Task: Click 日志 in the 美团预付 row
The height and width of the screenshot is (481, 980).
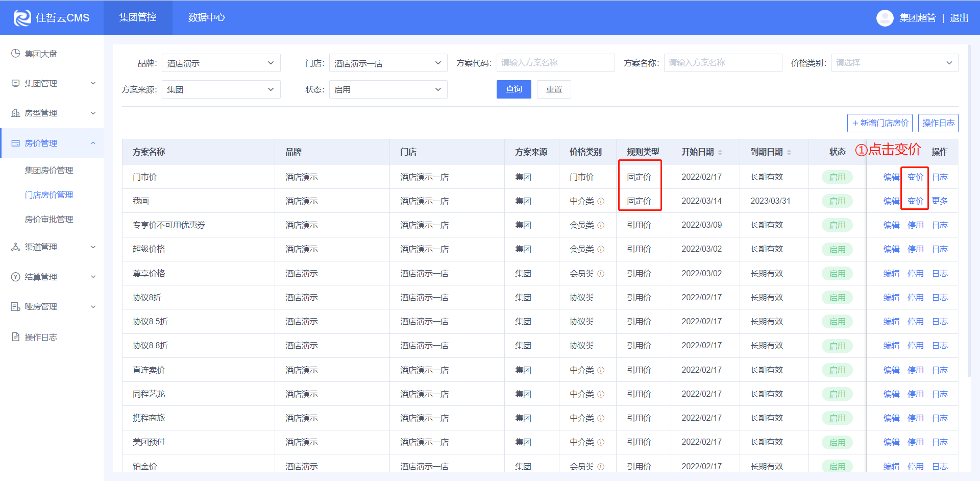Action: click(x=940, y=442)
